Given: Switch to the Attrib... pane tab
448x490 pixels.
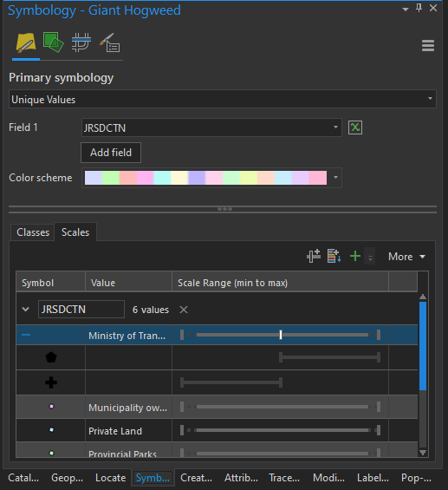Looking at the screenshot, I should [x=241, y=478].
